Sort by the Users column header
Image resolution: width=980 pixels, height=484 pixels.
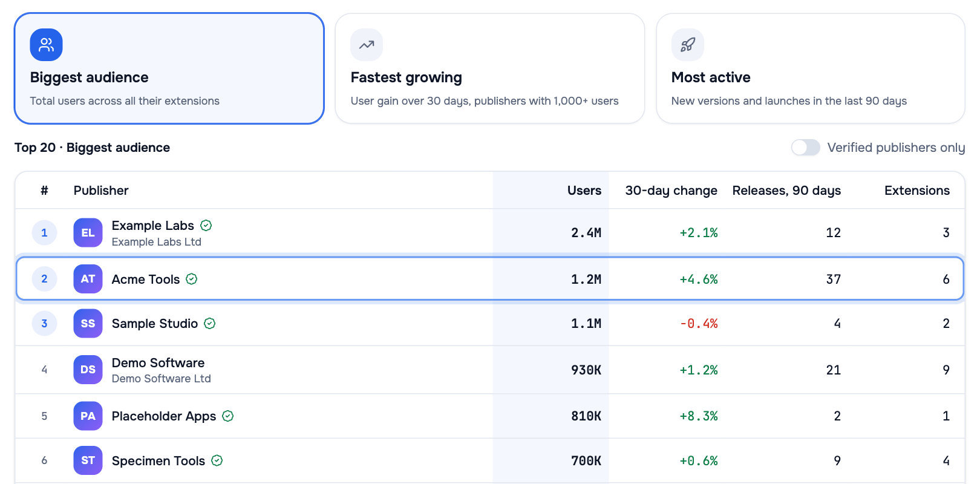(x=584, y=191)
